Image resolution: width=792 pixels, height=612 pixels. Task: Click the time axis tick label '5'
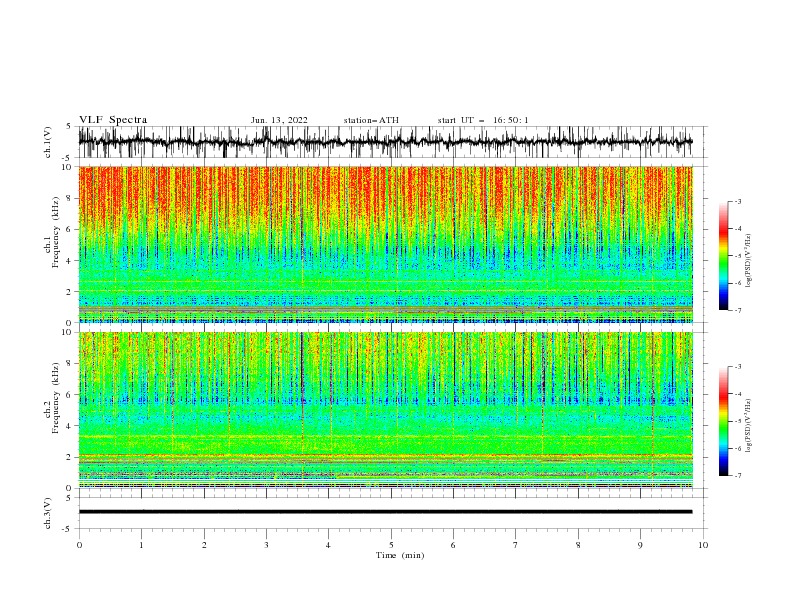pos(391,545)
